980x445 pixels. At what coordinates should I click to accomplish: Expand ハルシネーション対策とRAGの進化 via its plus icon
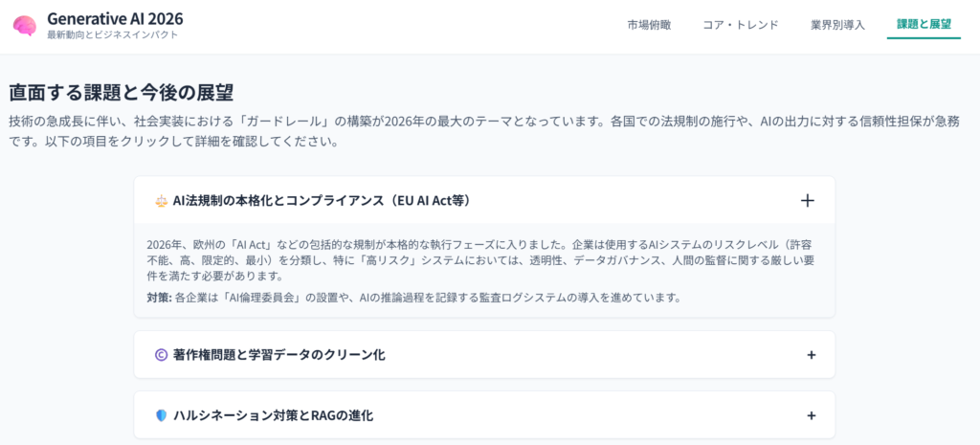(811, 415)
